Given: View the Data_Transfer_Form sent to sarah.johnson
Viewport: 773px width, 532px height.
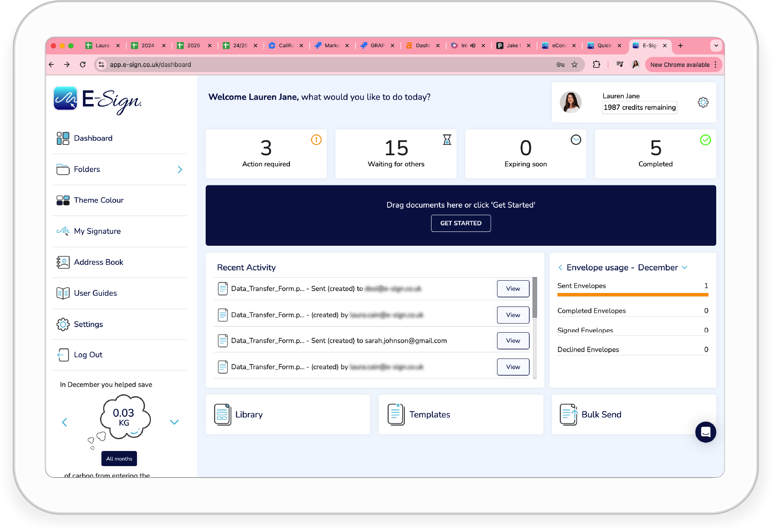Looking at the screenshot, I should point(512,341).
